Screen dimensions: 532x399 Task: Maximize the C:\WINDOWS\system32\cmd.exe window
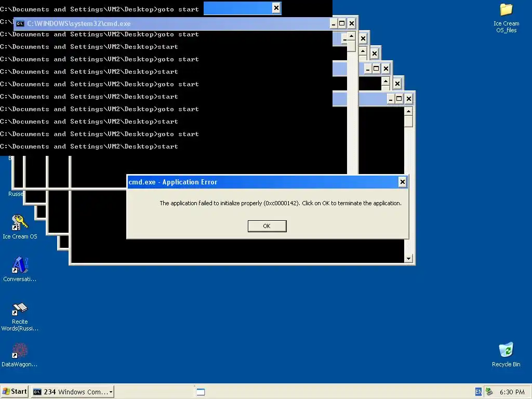(342, 23)
